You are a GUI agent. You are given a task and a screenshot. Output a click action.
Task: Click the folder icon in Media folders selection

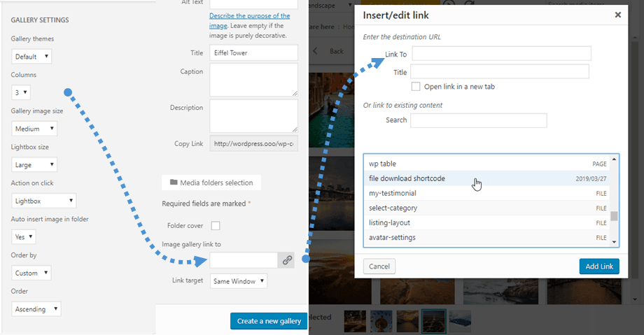(x=174, y=183)
